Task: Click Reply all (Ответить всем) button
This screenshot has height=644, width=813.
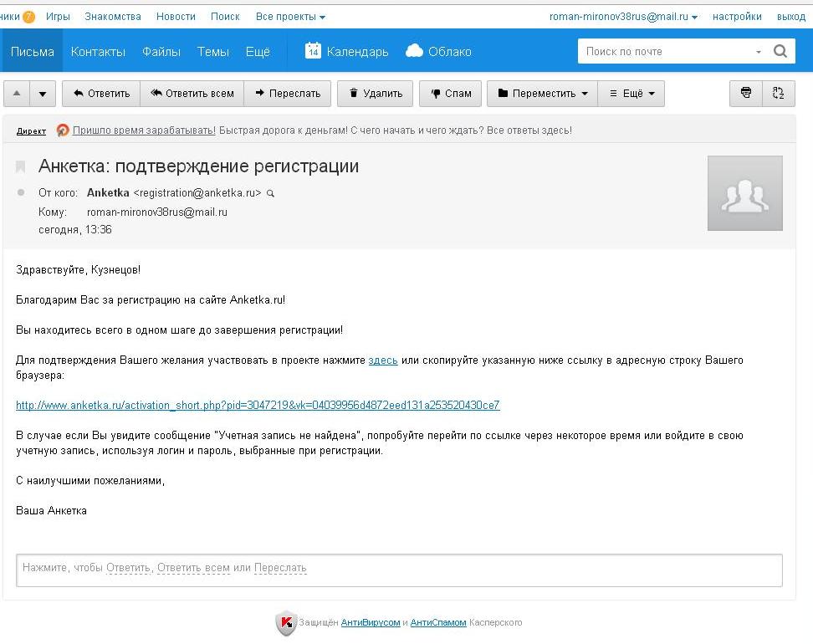Action: tap(192, 94)
